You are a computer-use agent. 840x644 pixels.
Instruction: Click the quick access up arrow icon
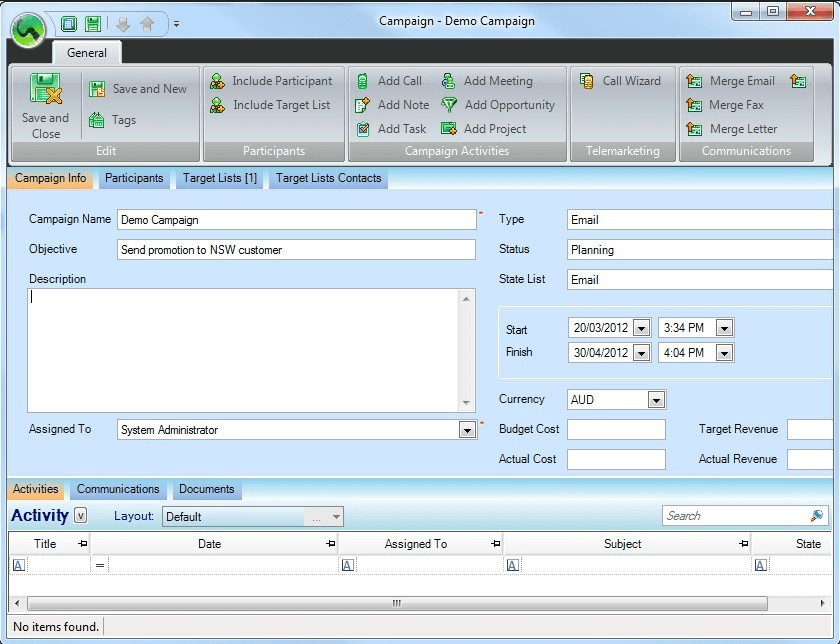tap(147, 24)
